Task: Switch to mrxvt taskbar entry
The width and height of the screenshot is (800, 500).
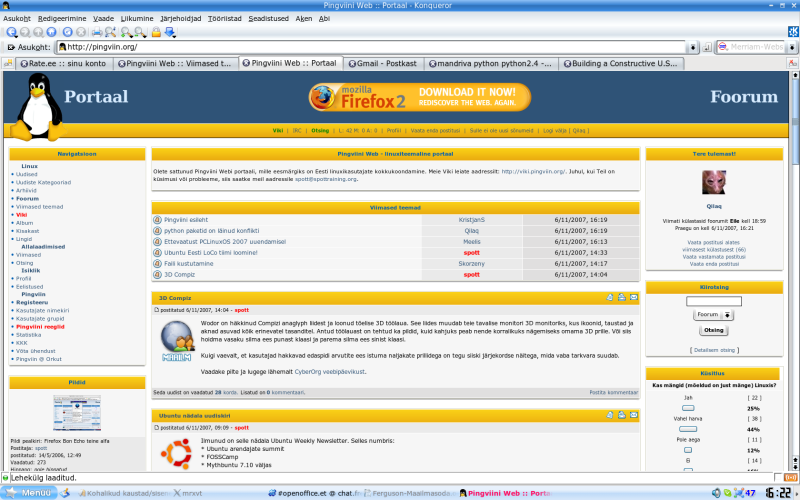Action: click(x=187, y=493)
